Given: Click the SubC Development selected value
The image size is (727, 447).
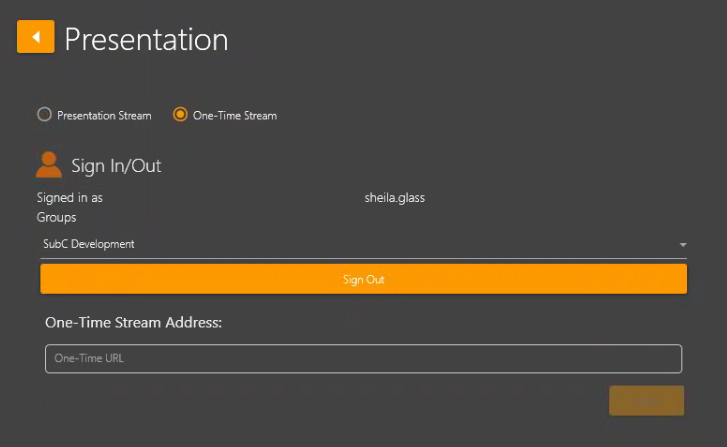Looking at the screenshot, I should coord(89,244).
